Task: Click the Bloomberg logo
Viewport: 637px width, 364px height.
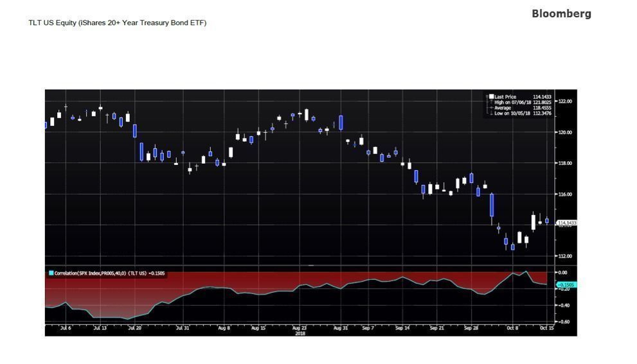Action: click(x=561, y=13)
